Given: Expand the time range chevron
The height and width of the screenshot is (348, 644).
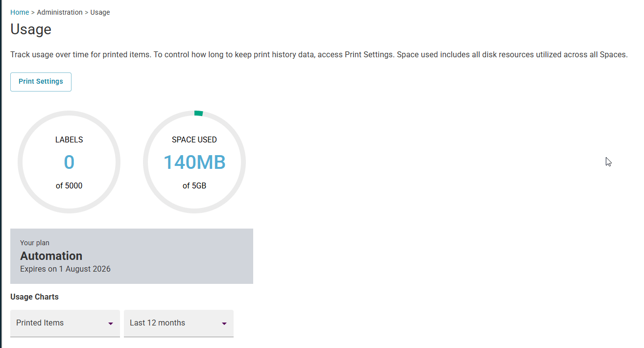Looking at the screenshot, I should (x=225, y=324).
